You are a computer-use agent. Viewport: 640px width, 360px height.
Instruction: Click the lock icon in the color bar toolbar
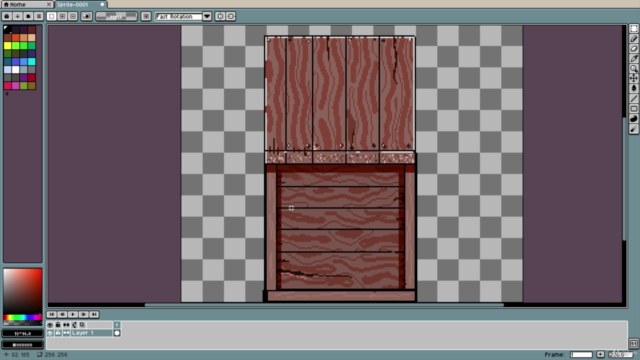tap(7, 16)
